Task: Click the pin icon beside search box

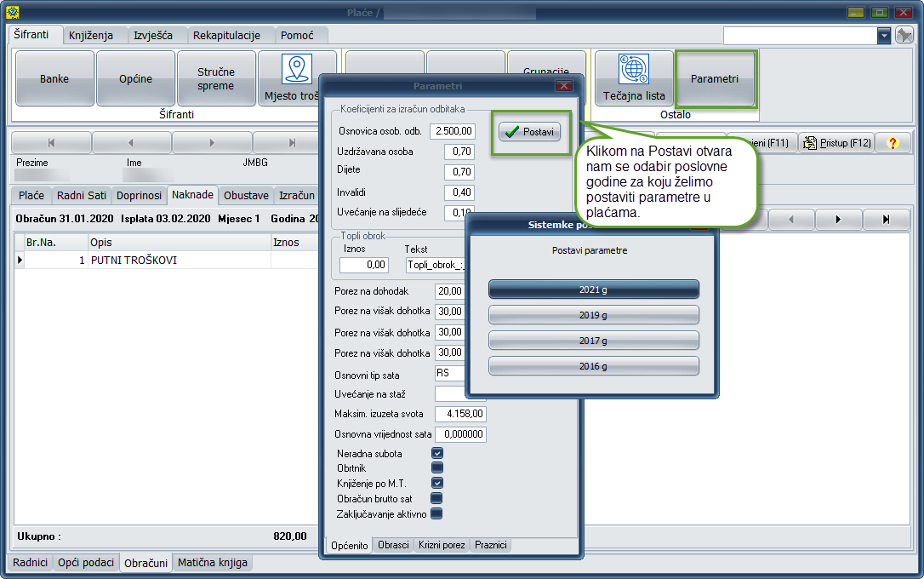Action: coord(904,35)
